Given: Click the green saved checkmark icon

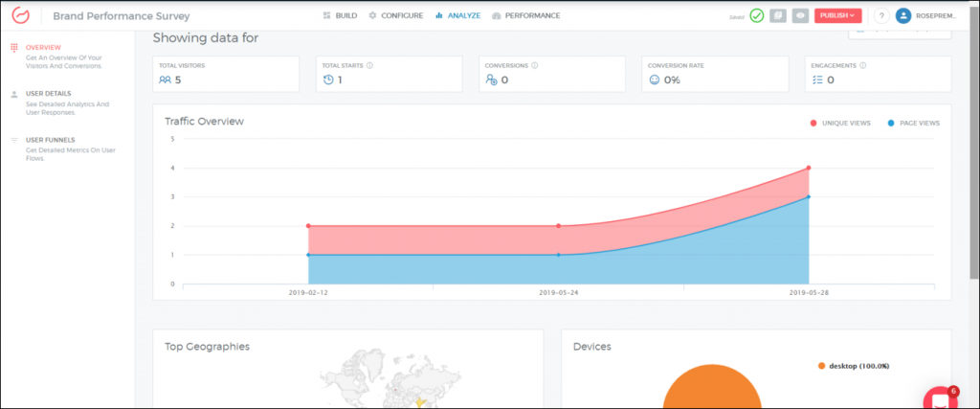Looking at the screenshot, I should (756, 15).
